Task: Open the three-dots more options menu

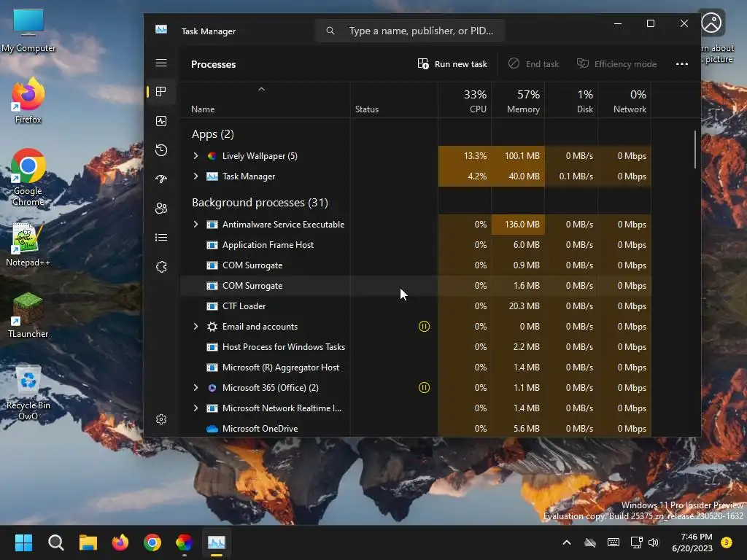Action: (682, 64)
